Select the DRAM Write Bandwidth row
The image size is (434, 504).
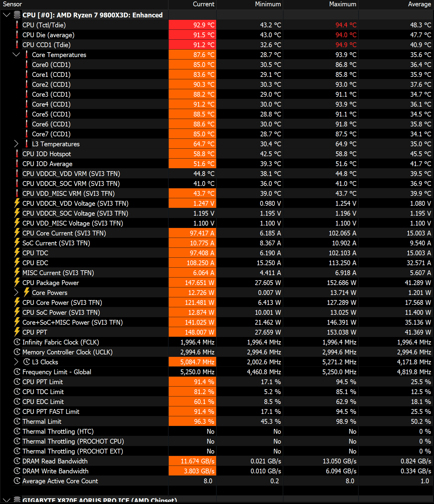coord(217,471)
